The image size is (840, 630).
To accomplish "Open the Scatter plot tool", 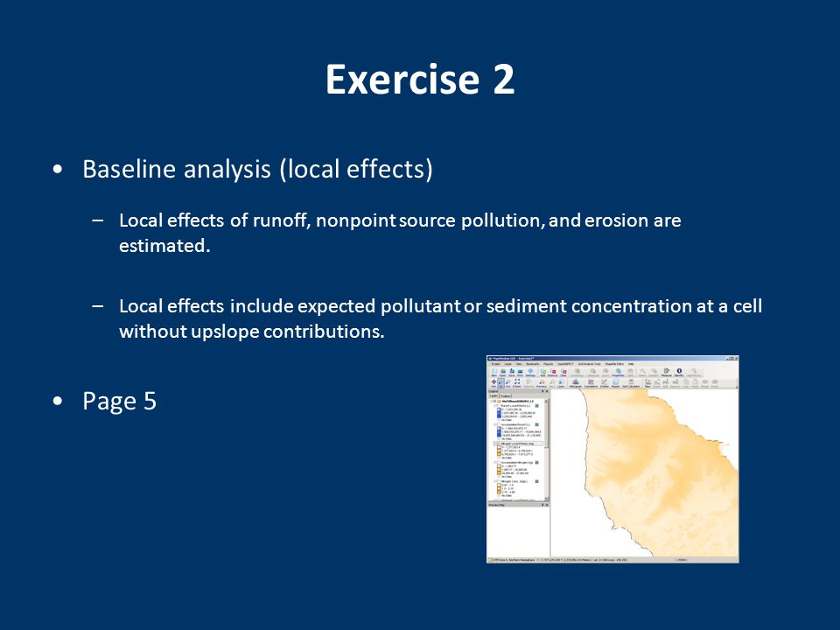I will tap(605, 383).
